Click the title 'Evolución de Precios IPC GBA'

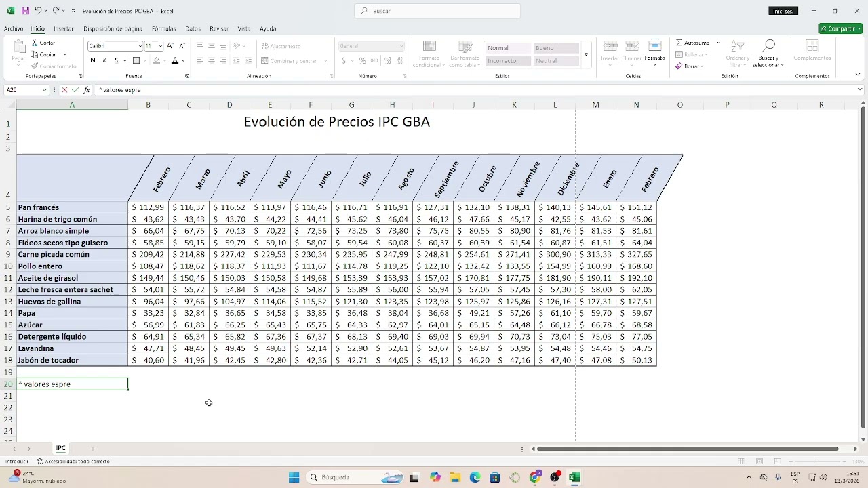pyautogui.click(x=336, y=122)
